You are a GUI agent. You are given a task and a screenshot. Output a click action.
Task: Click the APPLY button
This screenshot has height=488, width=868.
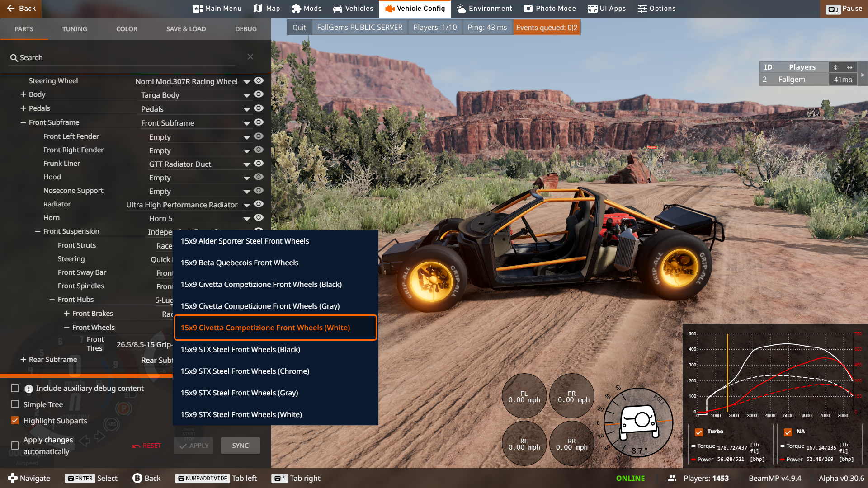(194, 446)
